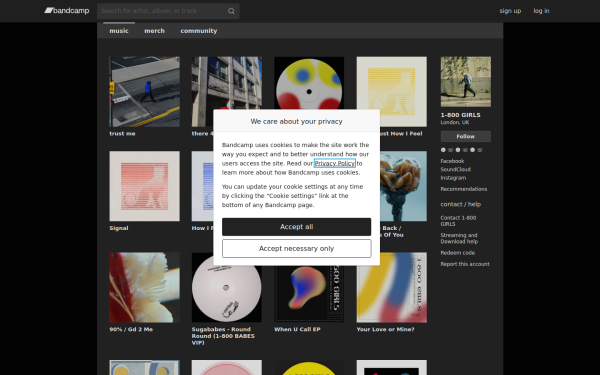Open the artist's Facebook link

(x=452, y=161)
